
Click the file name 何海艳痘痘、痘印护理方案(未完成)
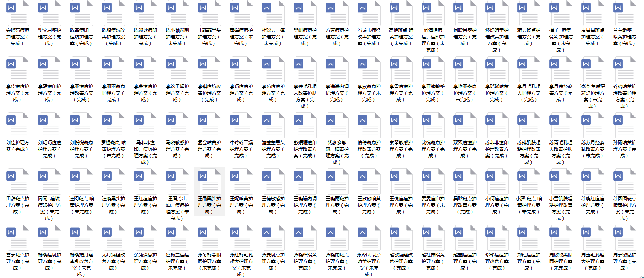(x=433, y=40)
